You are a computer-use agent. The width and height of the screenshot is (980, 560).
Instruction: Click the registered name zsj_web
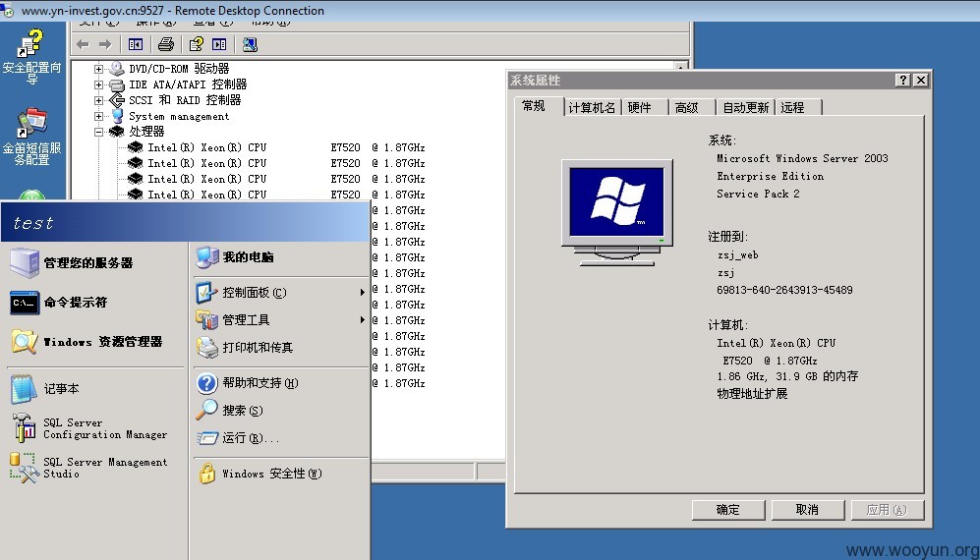point(738,255)
